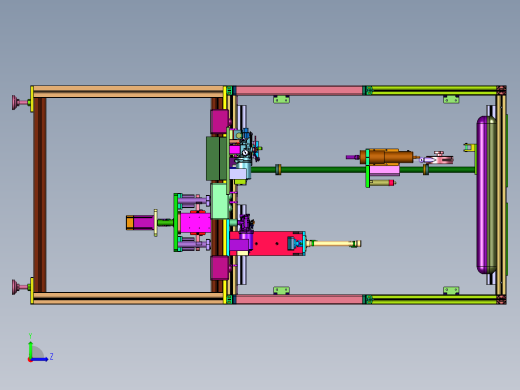Select the dark green rectangular block

pyautogui.click(x=216, y=158)
